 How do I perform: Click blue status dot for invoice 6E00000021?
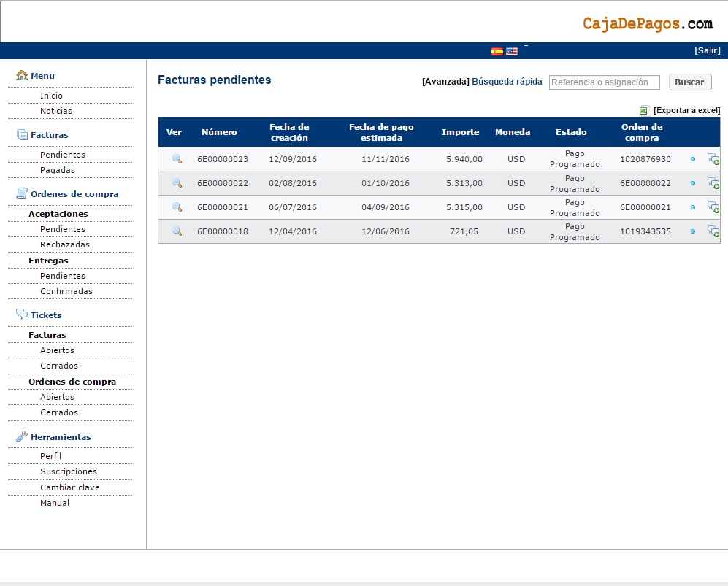pos(693,207)
